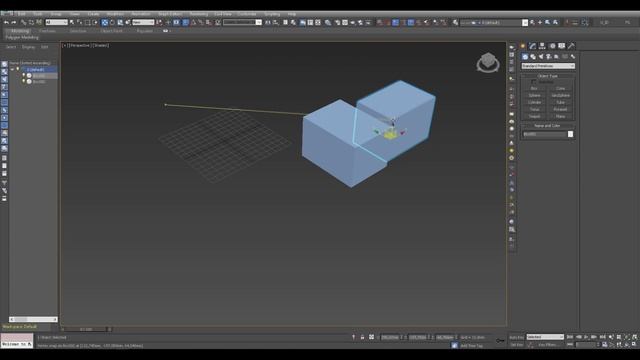Open the View reference coordinate dropdown
640x360 pixels.
click(x=143, y=22)
